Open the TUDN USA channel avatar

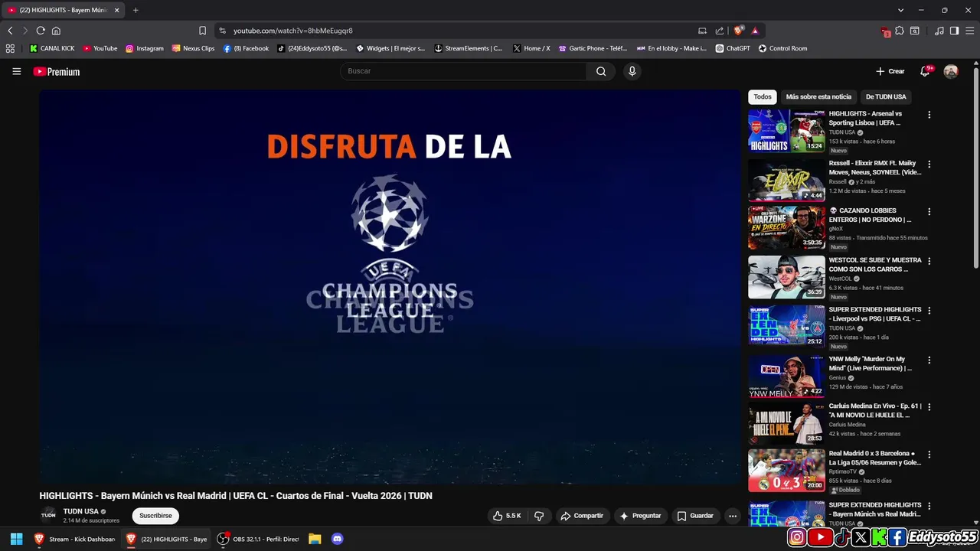[48, 515]
